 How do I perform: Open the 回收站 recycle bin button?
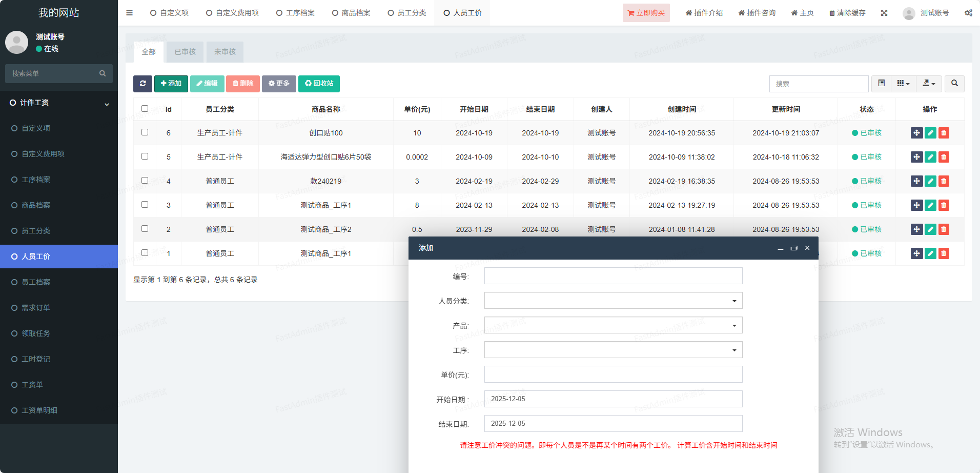319,84
